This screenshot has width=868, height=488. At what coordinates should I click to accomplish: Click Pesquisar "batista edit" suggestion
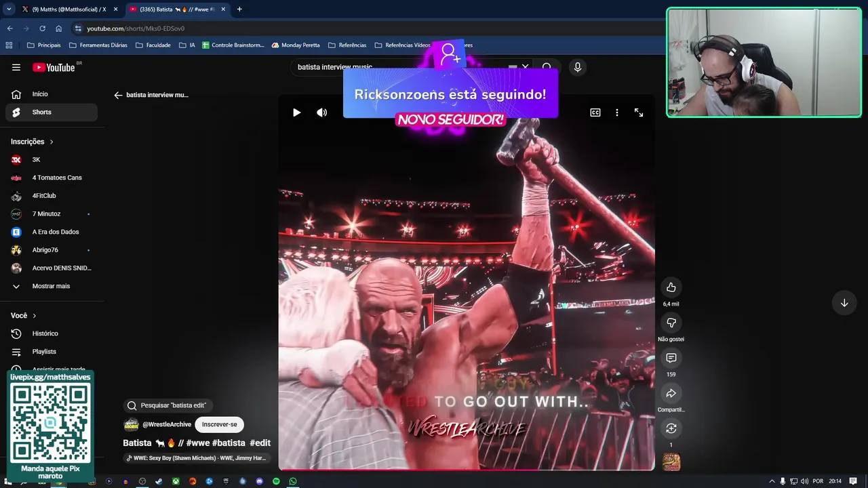click(x=167, y=405)
